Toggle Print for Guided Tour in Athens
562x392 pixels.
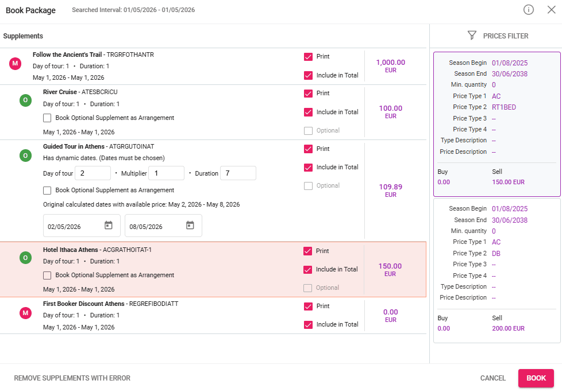[309, 149]
